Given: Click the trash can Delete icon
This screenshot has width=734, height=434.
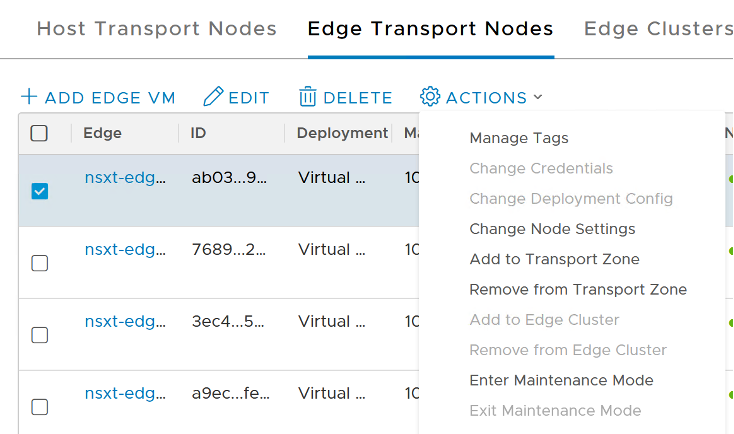Looking at the screenshot, I should pos(308,97).
